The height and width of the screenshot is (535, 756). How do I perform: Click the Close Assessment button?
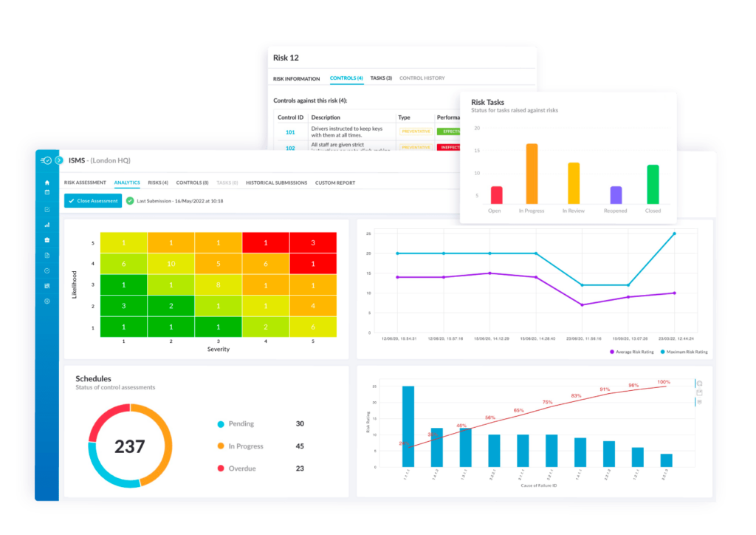(92, 200)
